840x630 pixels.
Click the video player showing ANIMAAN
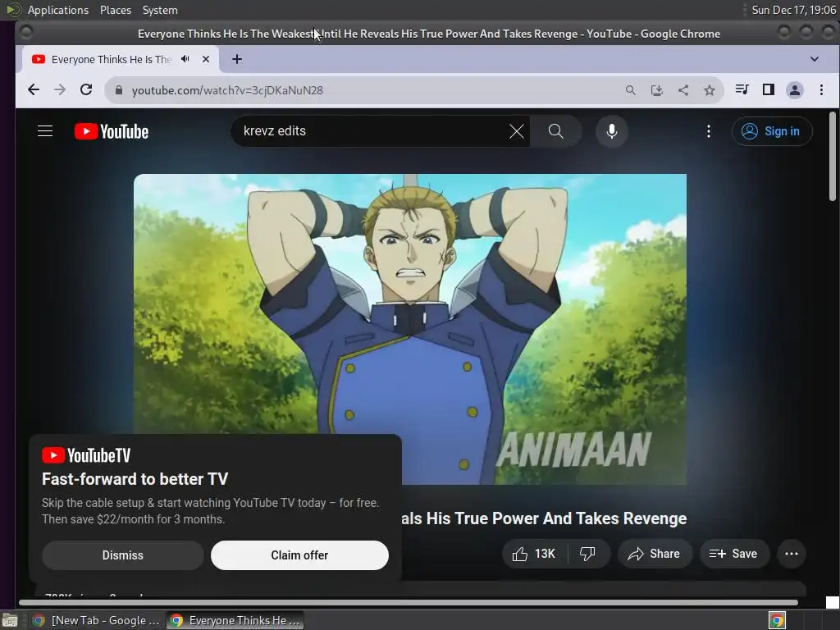pyautogui.click(x=410, y=329)
